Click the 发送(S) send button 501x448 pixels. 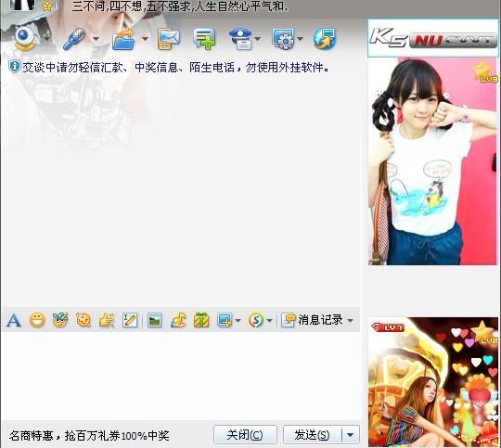tap(313, 435)
